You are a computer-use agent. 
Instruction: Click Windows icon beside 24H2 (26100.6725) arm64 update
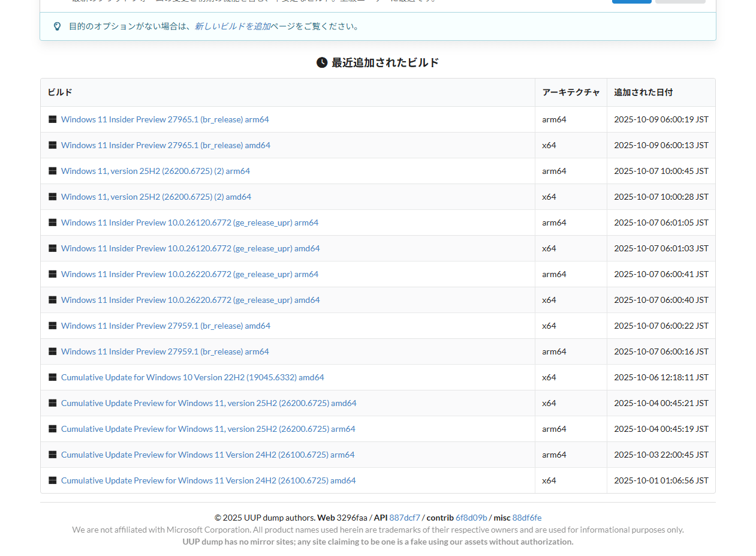pos(53,455)
